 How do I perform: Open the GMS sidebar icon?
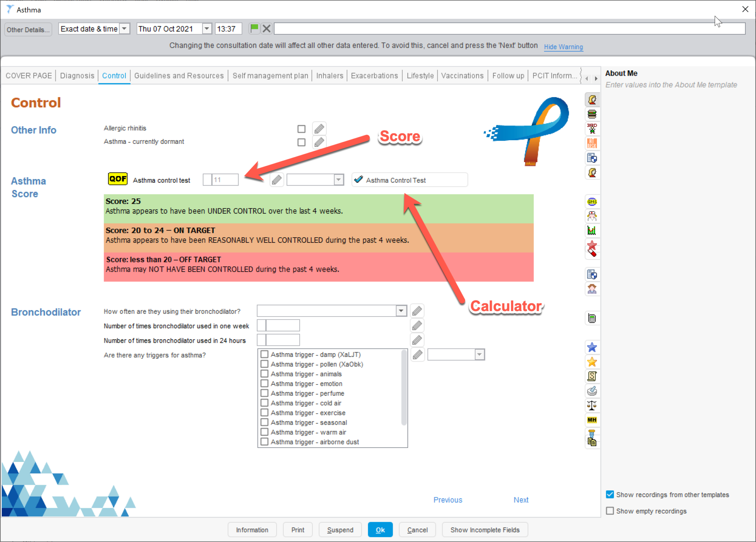tap(592, 201)
